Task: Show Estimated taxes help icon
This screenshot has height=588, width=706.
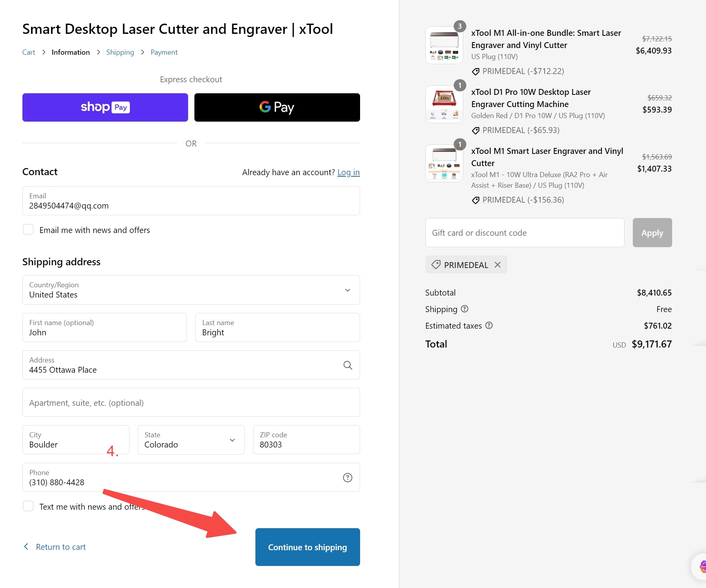Action: (489, 325)
